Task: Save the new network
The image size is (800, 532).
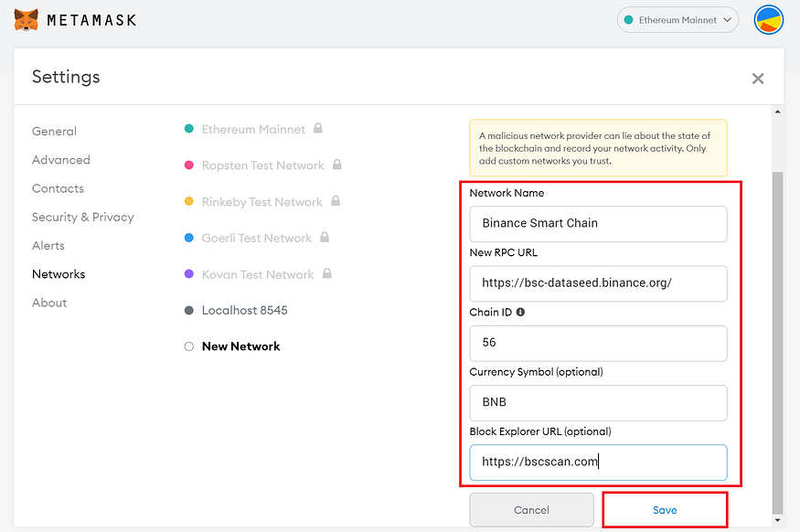Action: (x=665, y=510)
